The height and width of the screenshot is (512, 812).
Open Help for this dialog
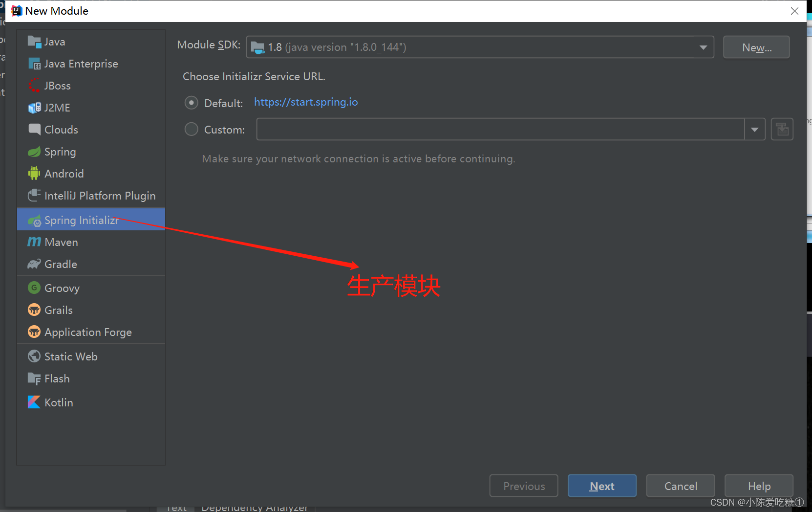pos(759,486)
